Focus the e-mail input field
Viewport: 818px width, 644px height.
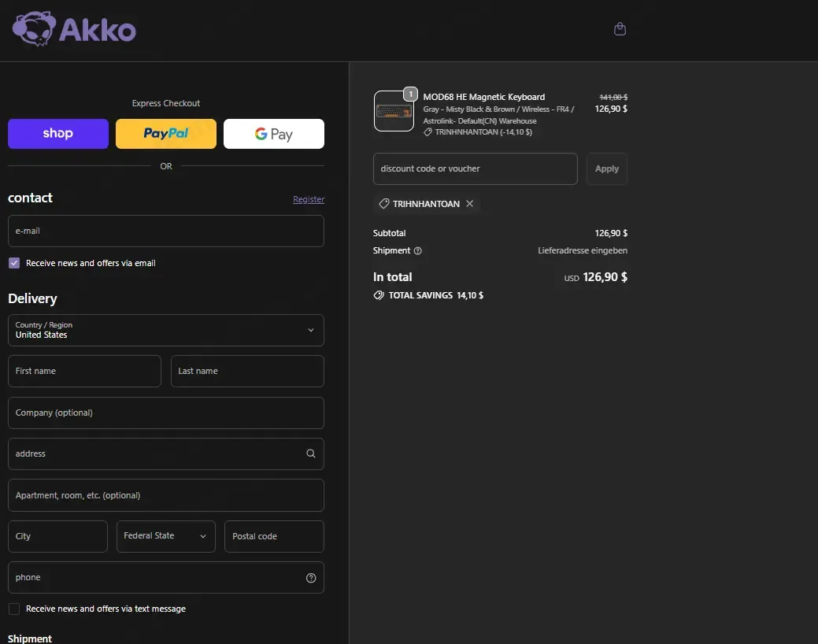[166, 231]
